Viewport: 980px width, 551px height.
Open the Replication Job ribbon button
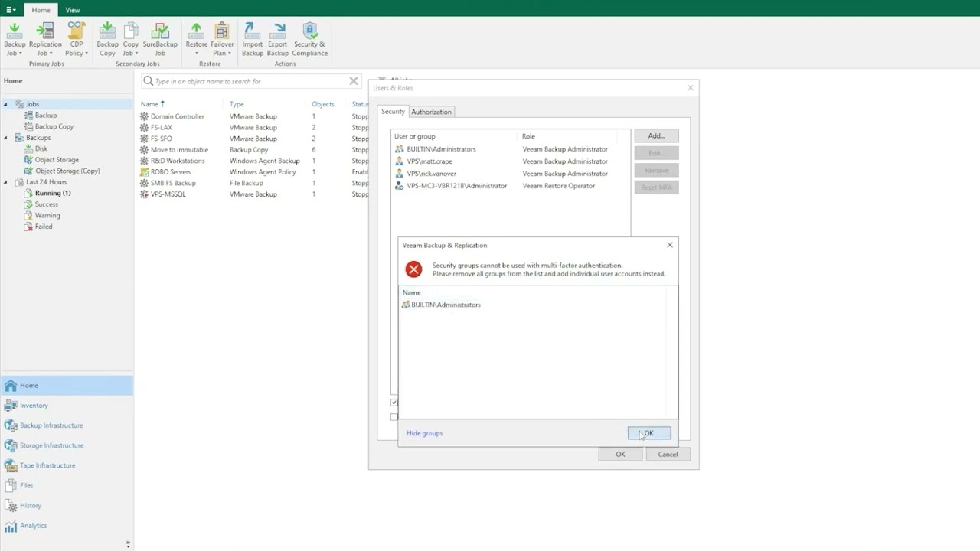pyautogui.click(x=45, y=39)
